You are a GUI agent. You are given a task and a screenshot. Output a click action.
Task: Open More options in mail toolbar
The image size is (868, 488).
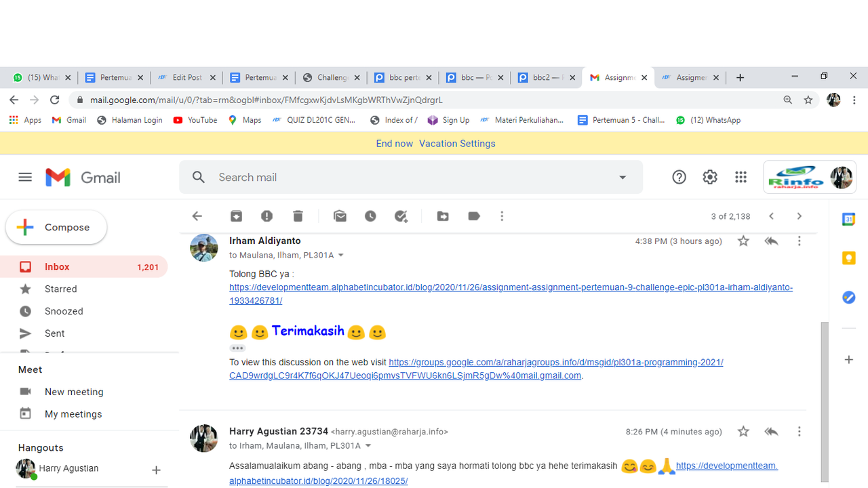(502, 216)
